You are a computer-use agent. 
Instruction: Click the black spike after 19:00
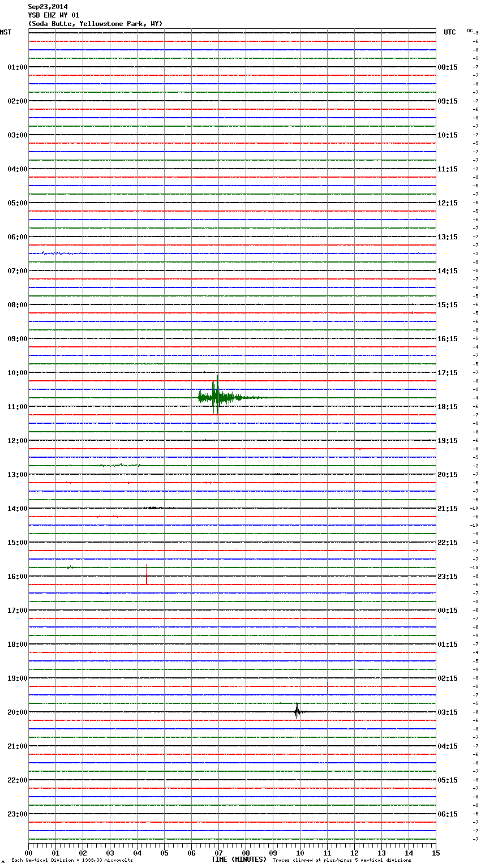coord(328,688)
